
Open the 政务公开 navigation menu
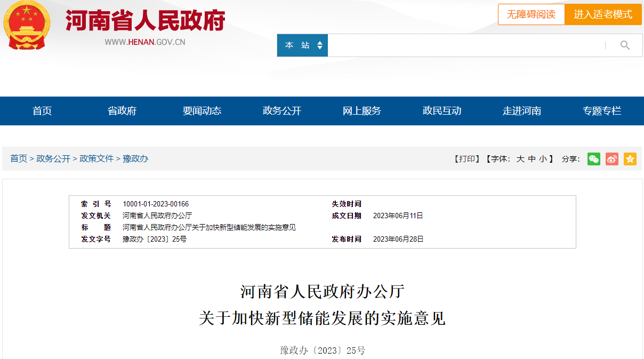tap(282, 111)
